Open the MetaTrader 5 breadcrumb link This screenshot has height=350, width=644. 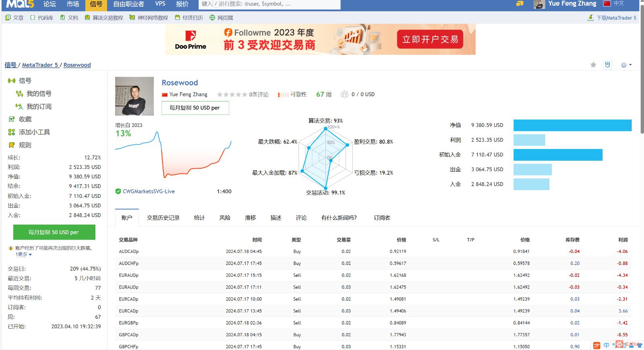(40, 65)
